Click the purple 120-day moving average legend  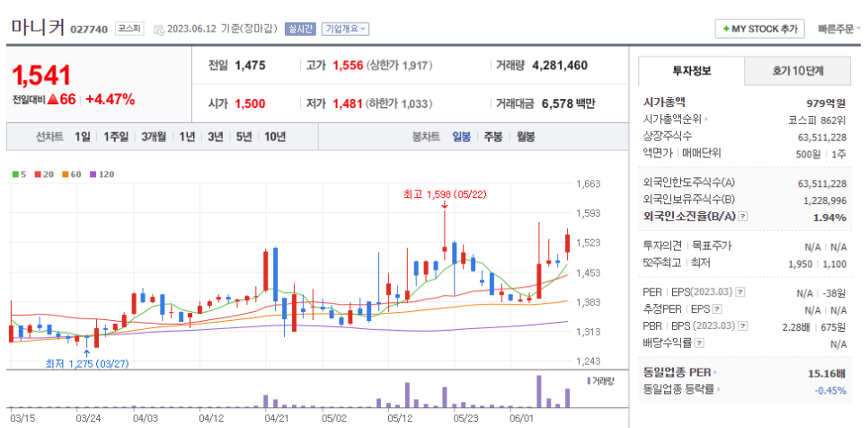(102, 174)
